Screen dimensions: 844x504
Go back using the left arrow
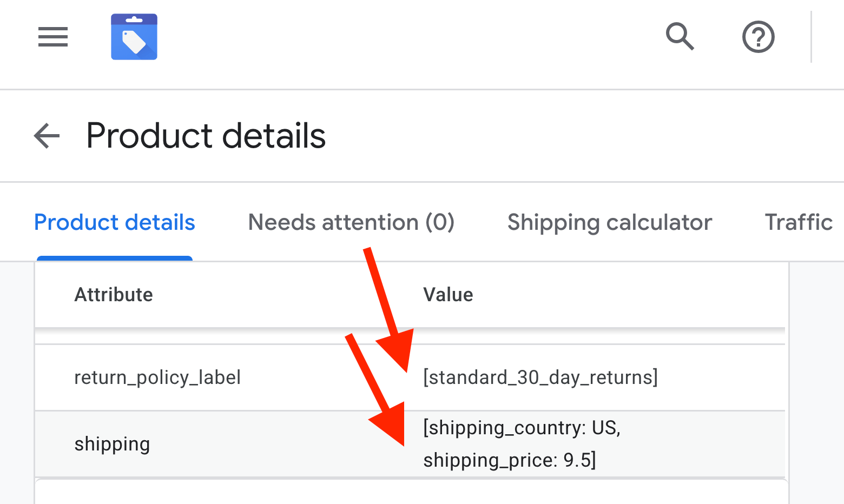[x=47, y=135]
